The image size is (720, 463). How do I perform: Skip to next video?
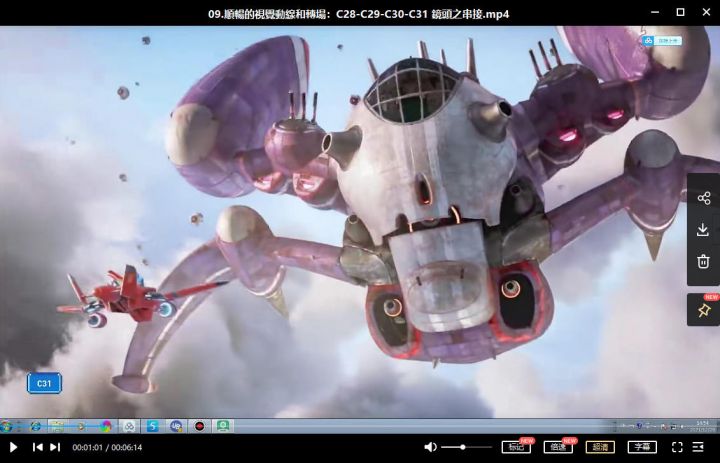click(x=55, y=447)
